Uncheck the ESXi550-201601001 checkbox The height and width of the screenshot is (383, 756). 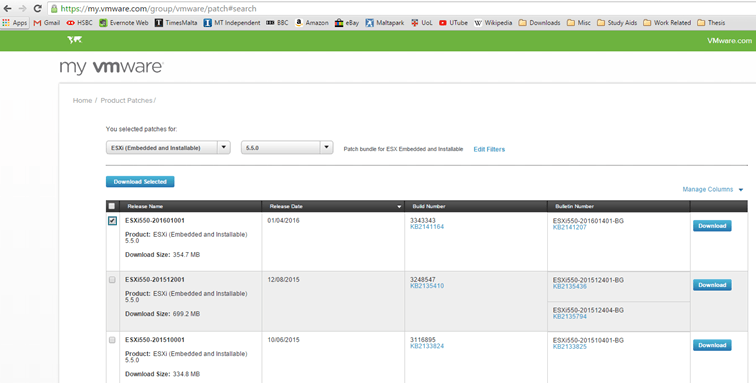[x=112, y=221]
